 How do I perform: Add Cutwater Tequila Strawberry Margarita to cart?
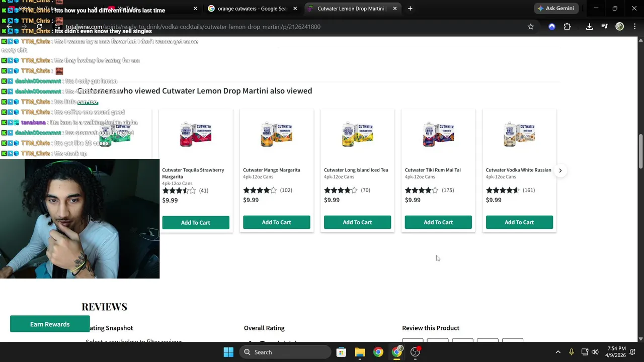point(196,223)
